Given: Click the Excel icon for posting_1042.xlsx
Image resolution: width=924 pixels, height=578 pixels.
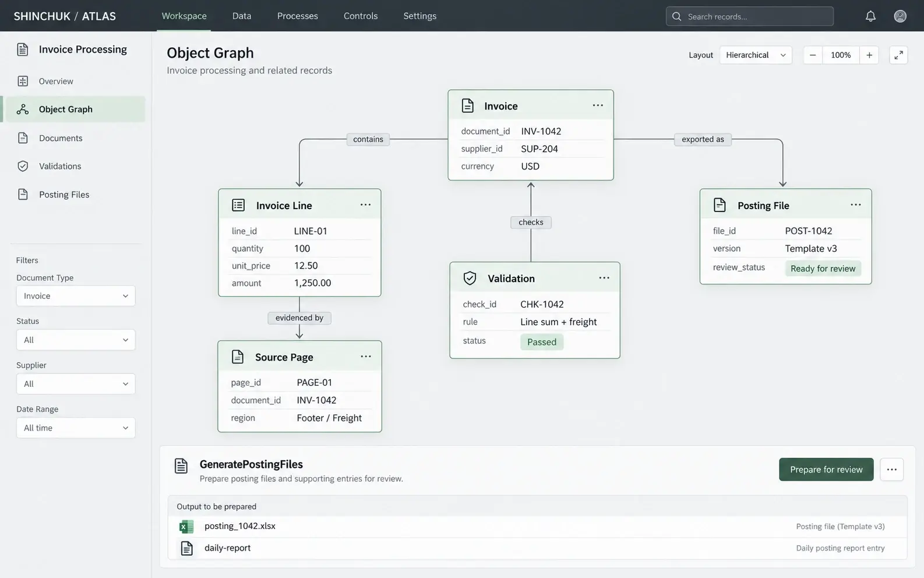Looking at the screenshot, I should click(x=186, y=527).
